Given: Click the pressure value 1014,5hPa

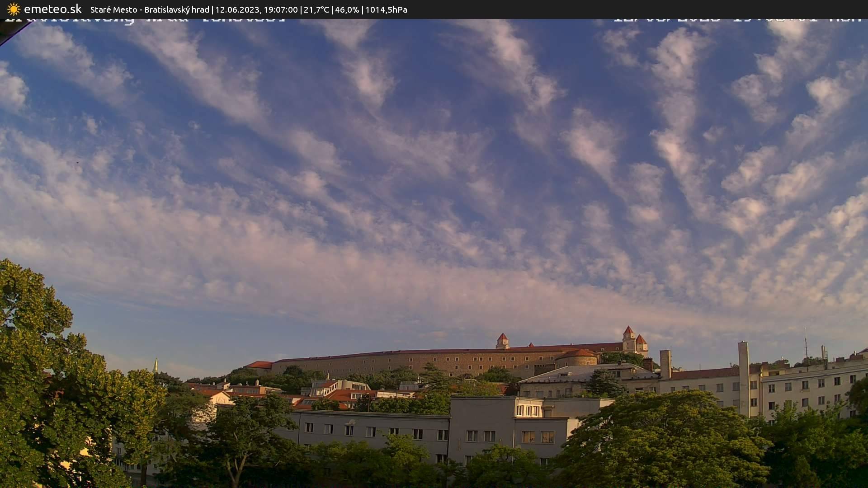Looking at the screenshot, I should [x=387, y=9].
